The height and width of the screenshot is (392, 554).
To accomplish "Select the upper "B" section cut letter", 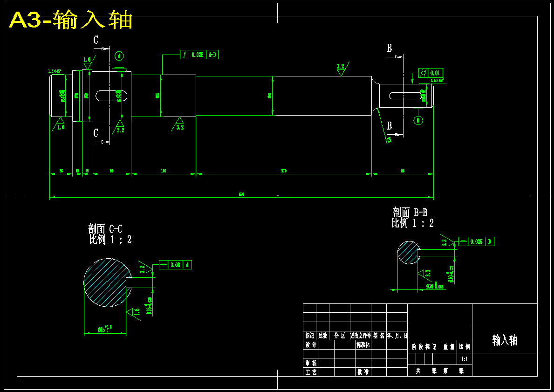I will 390,48.
